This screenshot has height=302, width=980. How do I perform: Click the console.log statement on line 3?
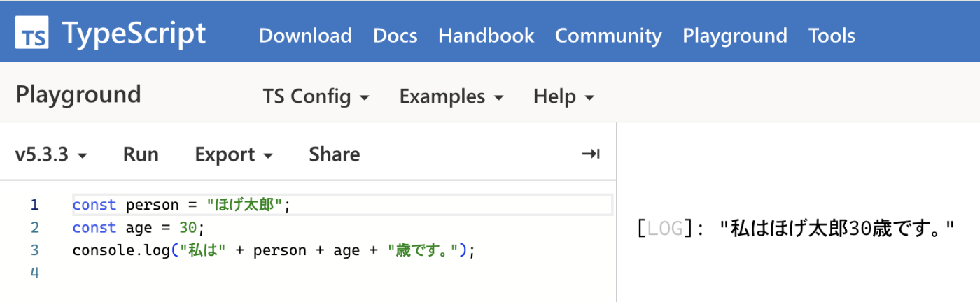click(x=274, y=250)
